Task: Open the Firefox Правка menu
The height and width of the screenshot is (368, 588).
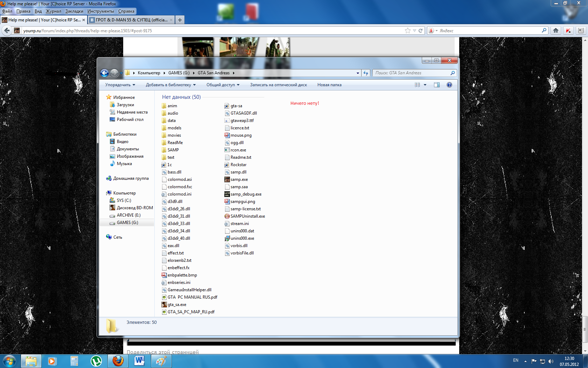Action: click(x=23, y=11)
